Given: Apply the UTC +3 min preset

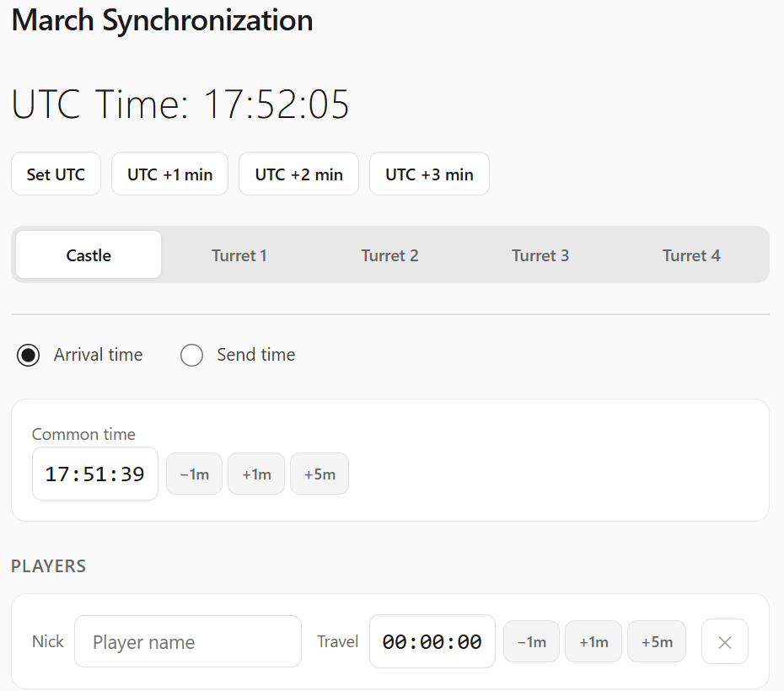Looking at the screenshot, I should (429, 174).
